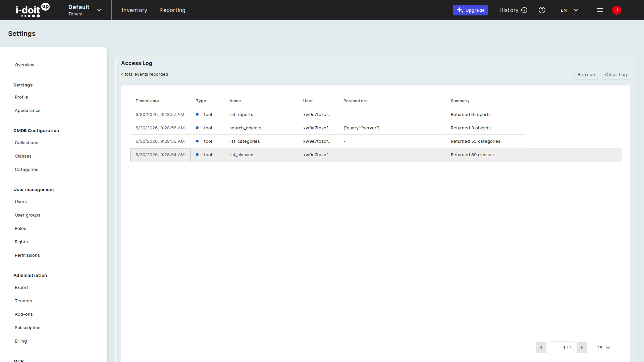Open Subscription page
The image size is (644, 362).
(x=28, y=327)
